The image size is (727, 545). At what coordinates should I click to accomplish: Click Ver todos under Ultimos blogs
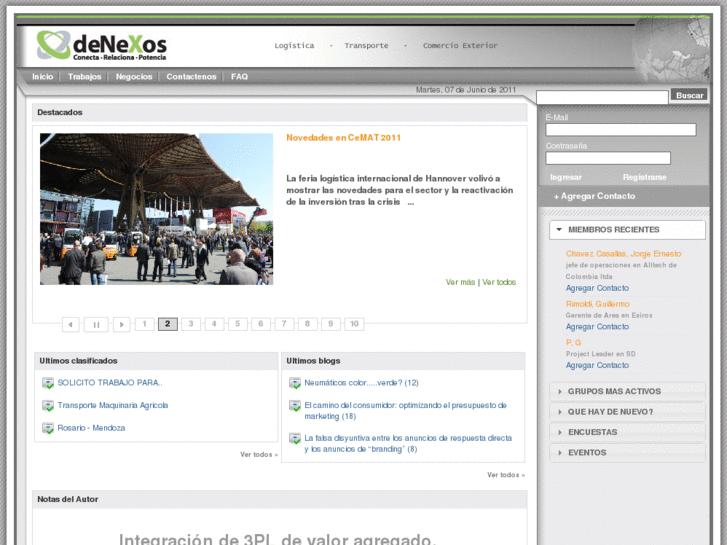(x=506, y=475)
